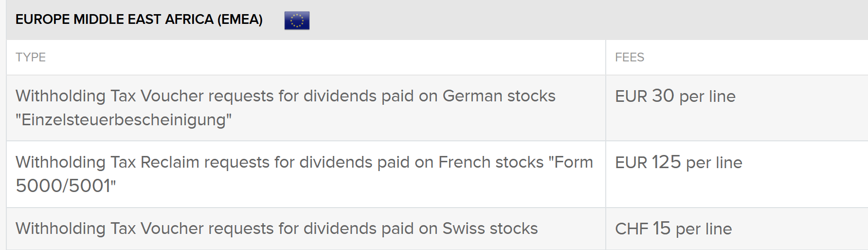Click the German stocks Withholding Tax Voucher row
The image size is (868, 250).
pos(285,96)
